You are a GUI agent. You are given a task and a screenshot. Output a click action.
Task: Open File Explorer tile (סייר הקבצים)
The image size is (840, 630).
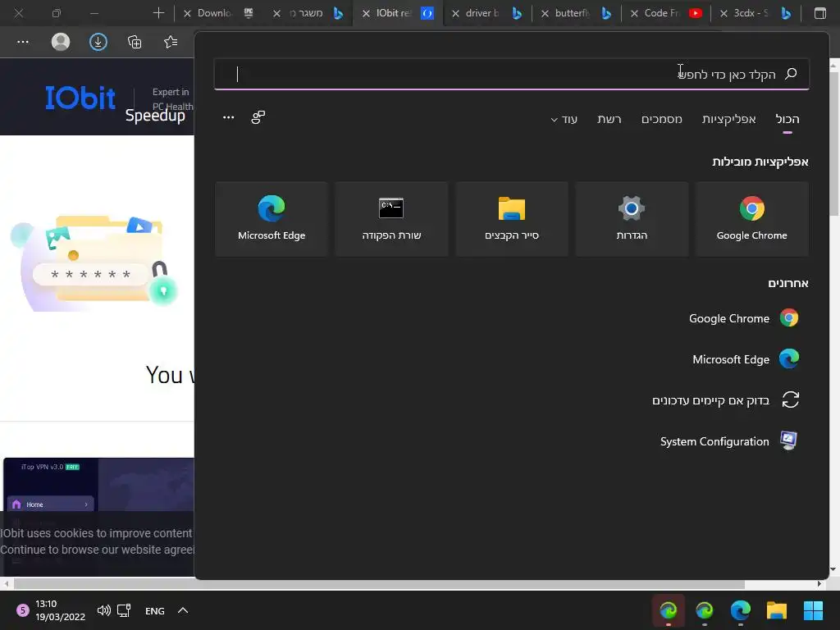512,219
